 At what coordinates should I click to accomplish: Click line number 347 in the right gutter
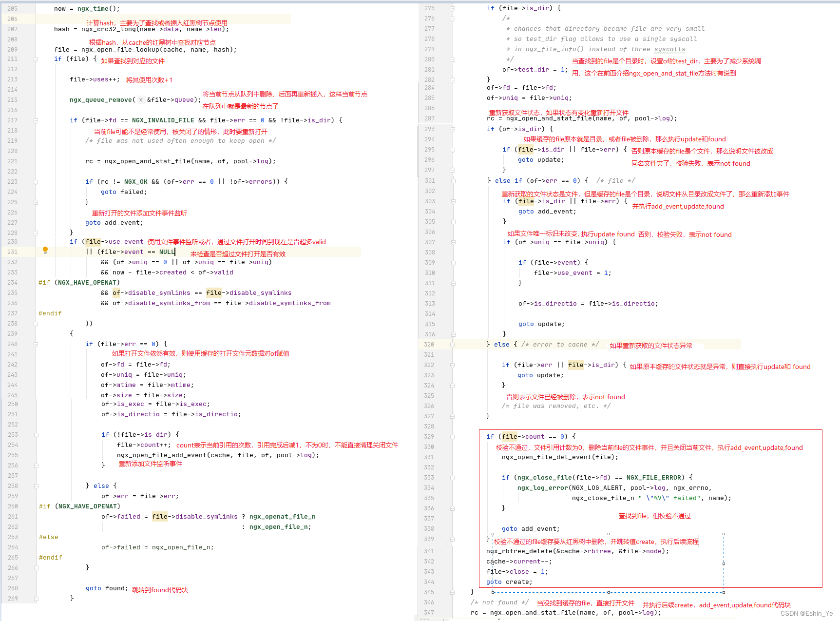coord(429,613)
